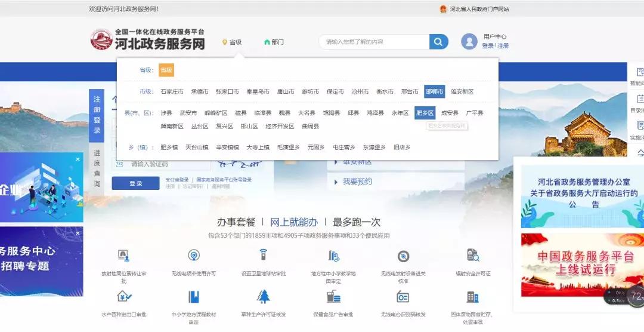Click into the site search input field
The width and height of the screenshot is (644, 332).
coord(374,42)
